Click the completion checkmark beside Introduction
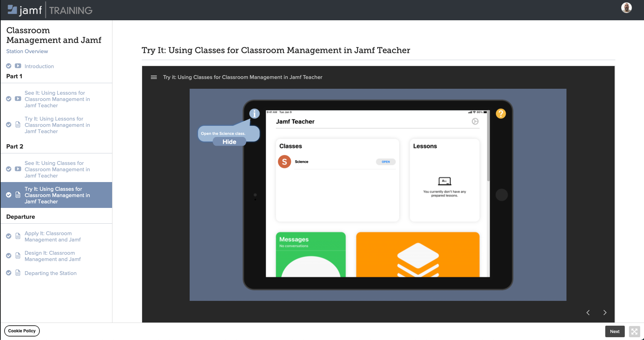Screen dimensions: 644x340 tap(9, 66)
